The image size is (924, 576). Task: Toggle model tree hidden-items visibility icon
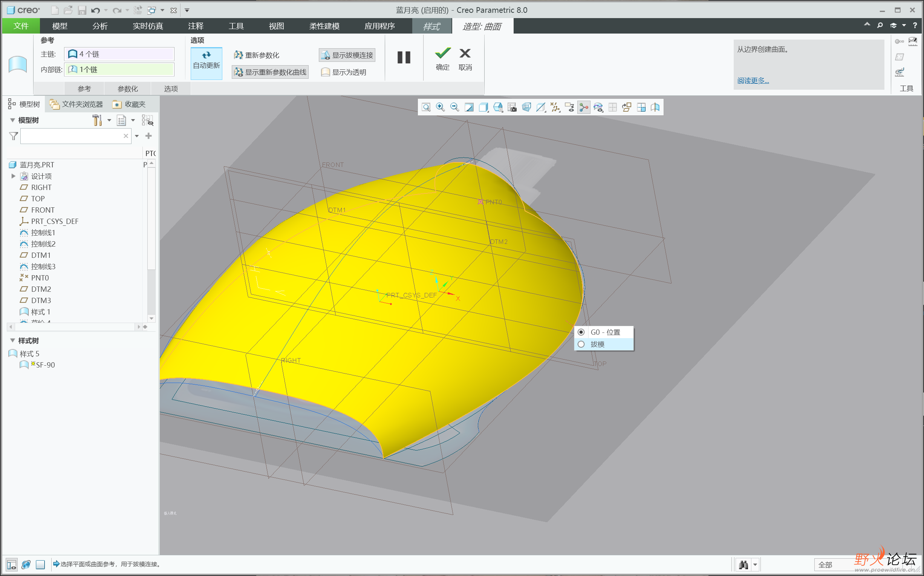click(147, 120)
